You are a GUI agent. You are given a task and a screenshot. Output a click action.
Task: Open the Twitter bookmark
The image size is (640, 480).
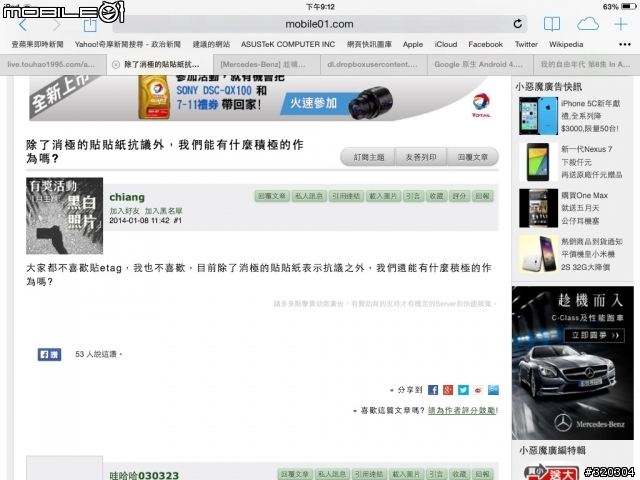coord(526,44)
